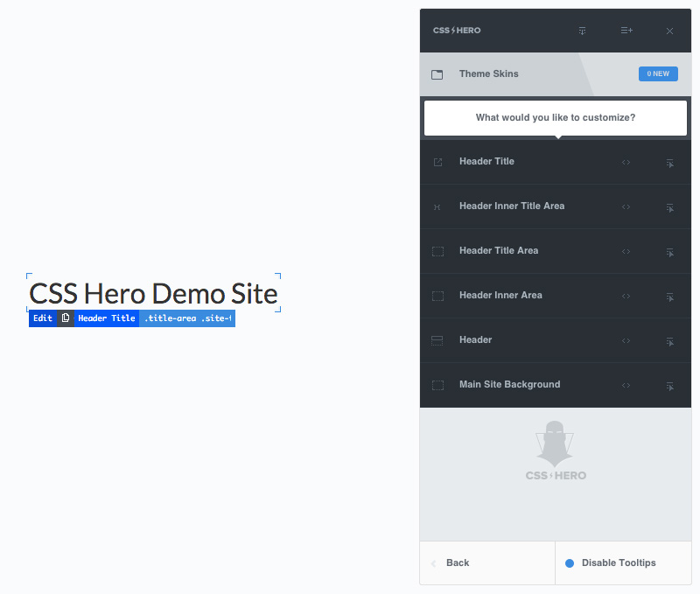700x594 pixels.
Task: Click the Header Title label tag on page
Action: (107, 318)
